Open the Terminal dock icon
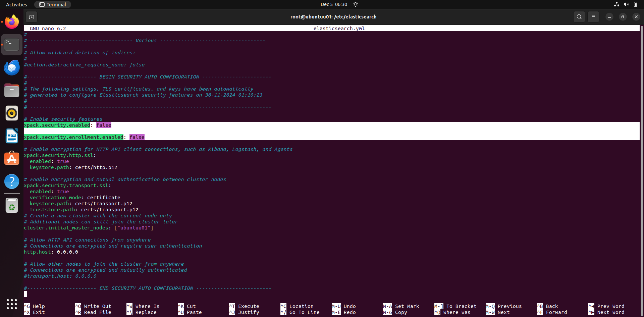This screenshot has height=317, width=644. [12, 45]
